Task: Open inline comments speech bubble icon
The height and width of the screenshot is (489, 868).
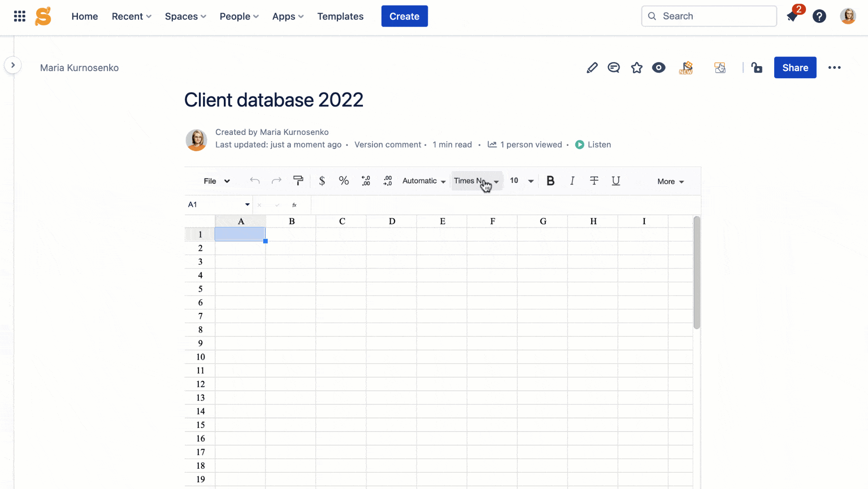Action: (x=614, y=67)
